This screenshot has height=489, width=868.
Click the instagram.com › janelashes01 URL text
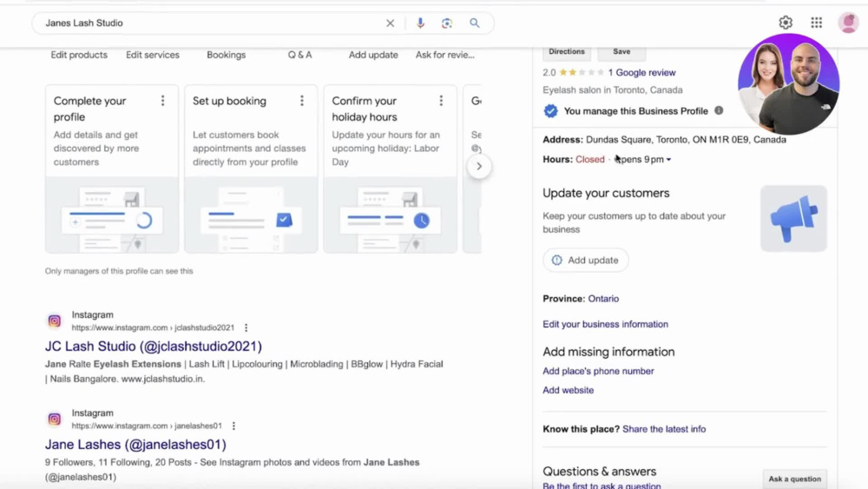click(147, 426)
